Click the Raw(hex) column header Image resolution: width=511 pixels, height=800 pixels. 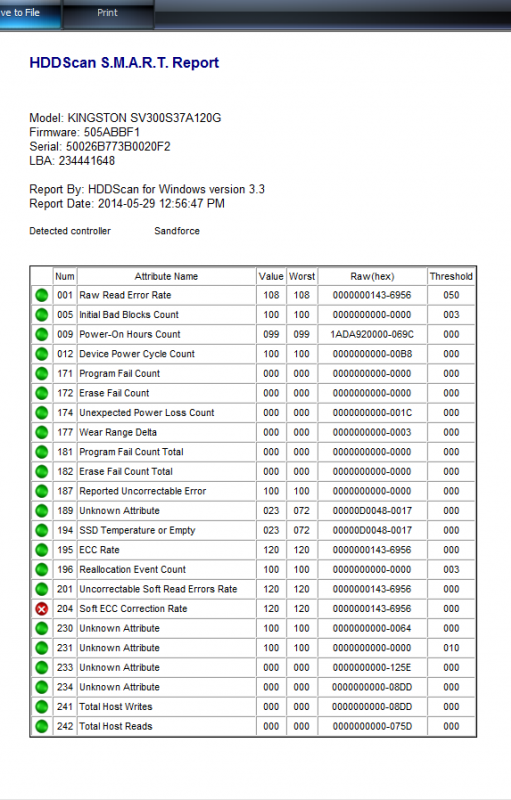(372, 276)
